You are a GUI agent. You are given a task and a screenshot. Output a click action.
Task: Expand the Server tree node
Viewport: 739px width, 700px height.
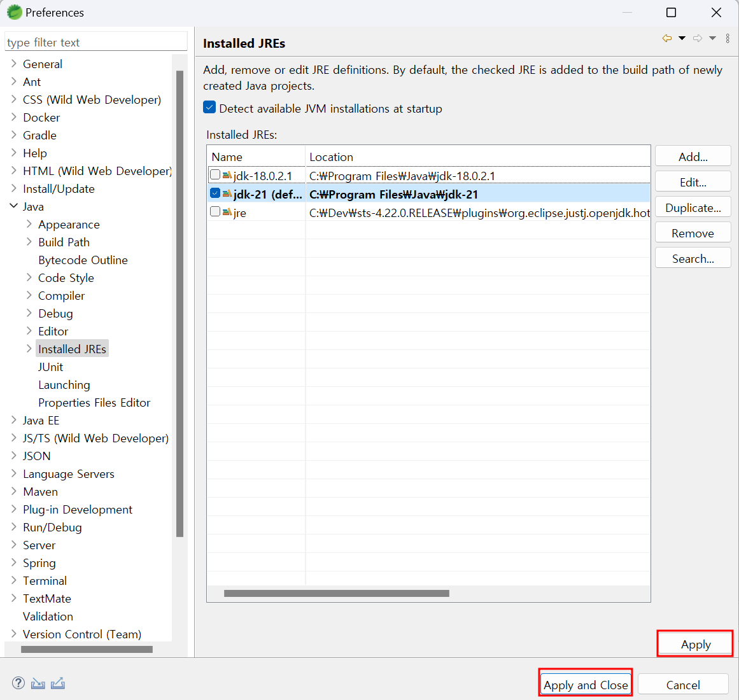click(x=13, y=545)
